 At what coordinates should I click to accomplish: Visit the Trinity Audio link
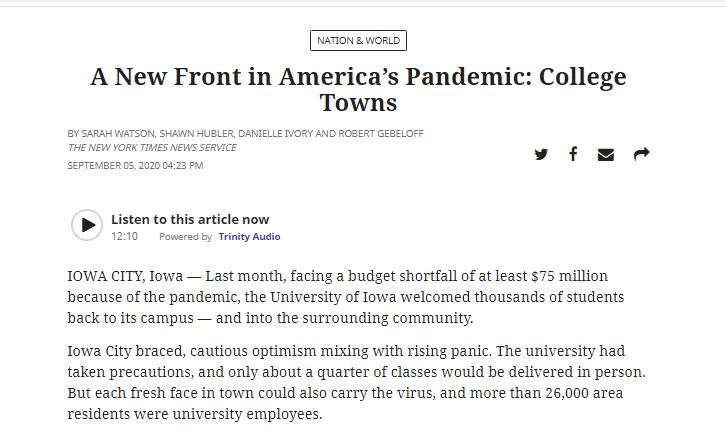coord(249,237)
